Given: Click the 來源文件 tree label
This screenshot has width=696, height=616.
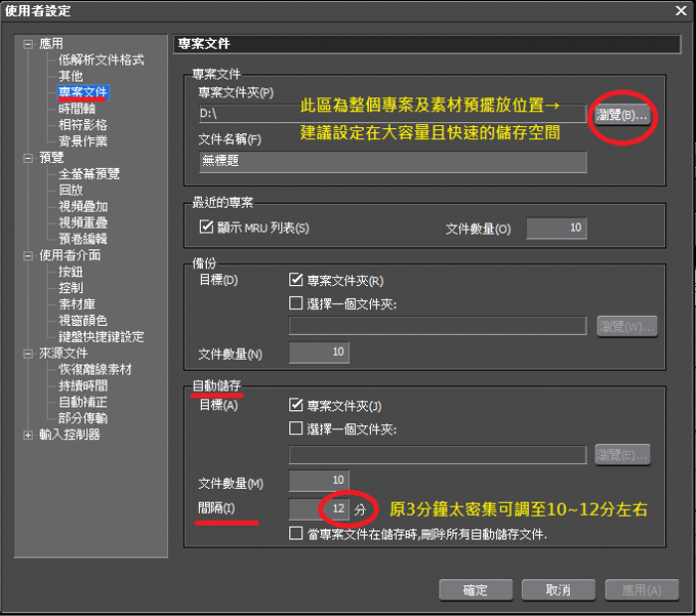Looking at the screenshot, I should (x=64, y=353).
